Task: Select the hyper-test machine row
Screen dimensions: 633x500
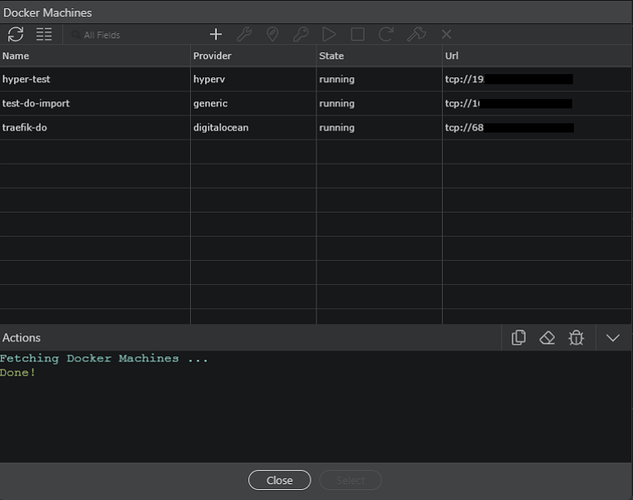Action: point(316,79)
